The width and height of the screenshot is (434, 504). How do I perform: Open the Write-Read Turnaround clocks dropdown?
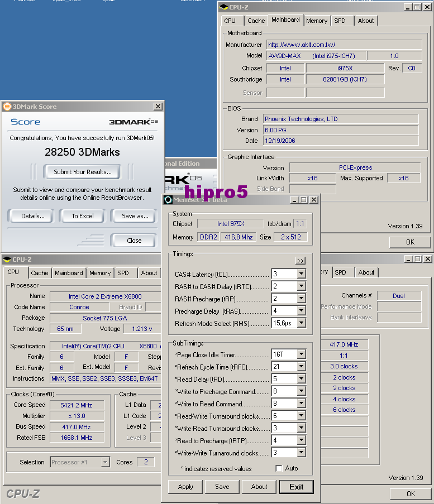pyautogui.click(x=301, y=428)
